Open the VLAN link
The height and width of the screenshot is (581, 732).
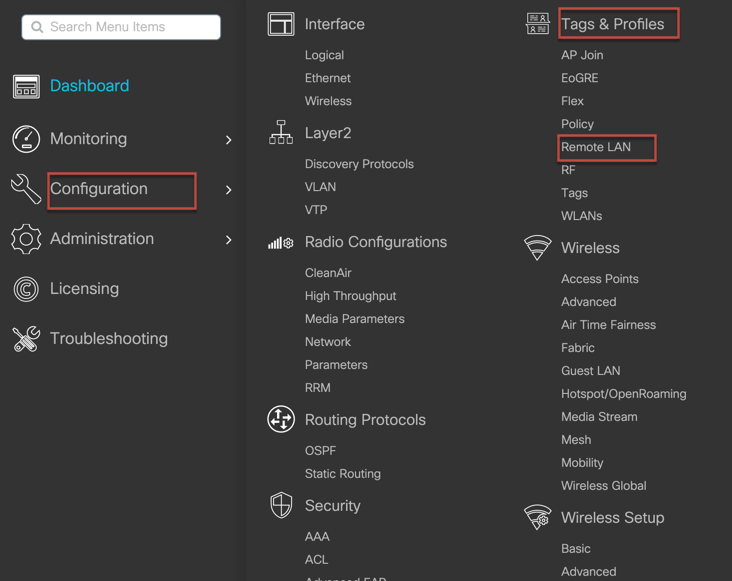pyautogui.click(x=320, y=187)
